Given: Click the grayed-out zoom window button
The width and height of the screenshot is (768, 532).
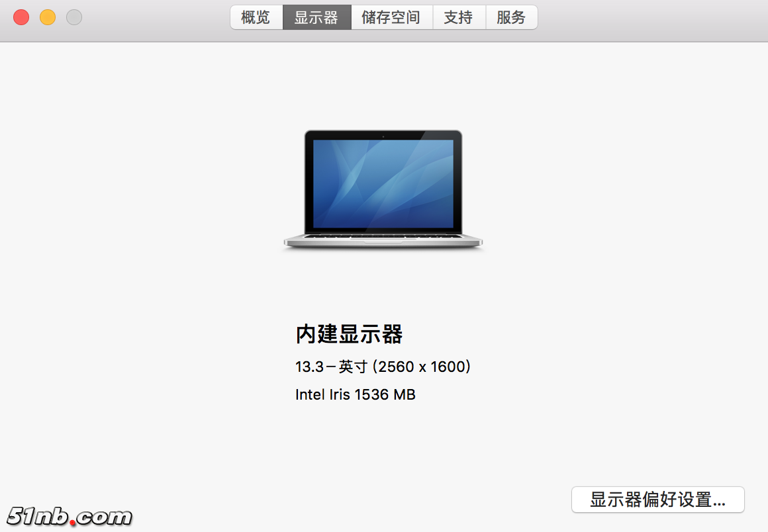Looking at the screenshot, I should [x=74, y=17].
